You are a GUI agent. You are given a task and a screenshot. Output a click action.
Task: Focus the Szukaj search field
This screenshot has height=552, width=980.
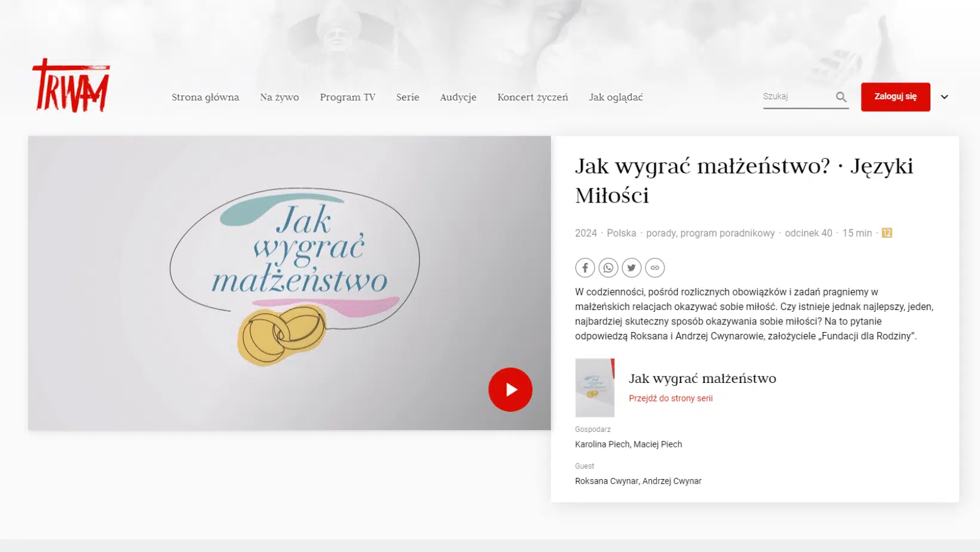click(796, 97)
